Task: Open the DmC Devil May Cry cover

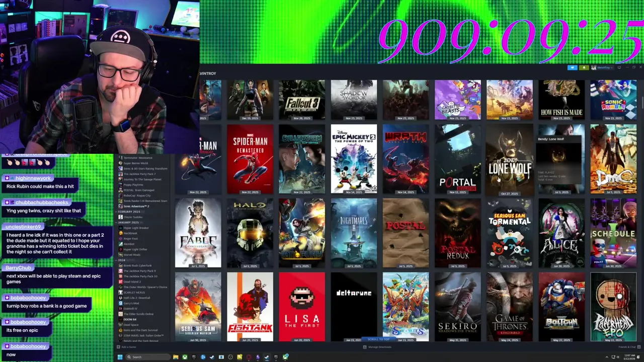Action: pyautogui.click(x=613, y=159)
